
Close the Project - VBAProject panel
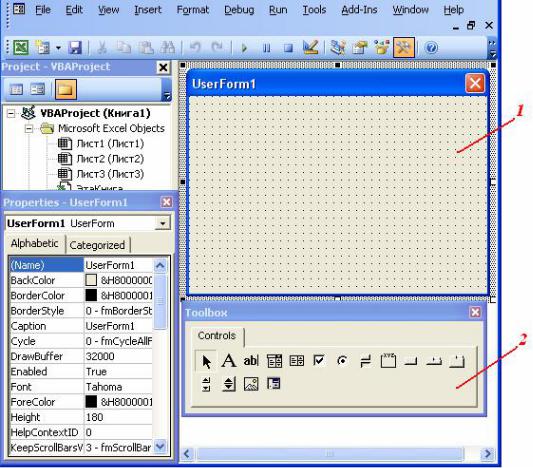(x=163, y=67)
